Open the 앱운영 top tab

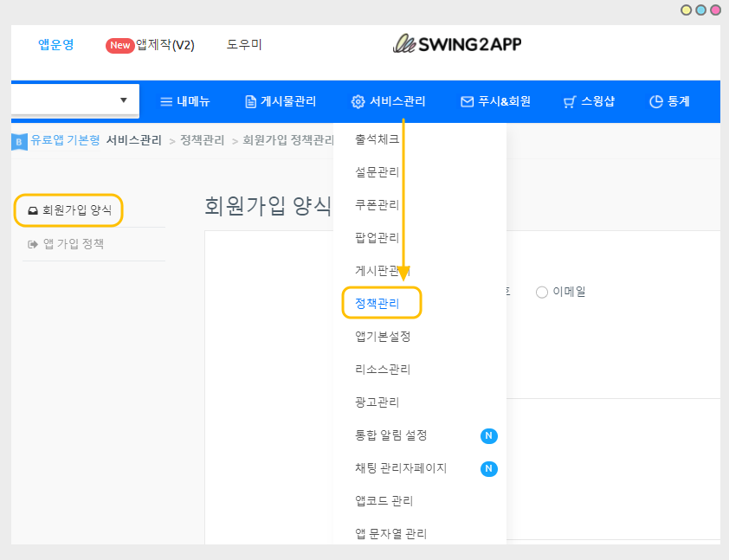tap(56, 45)
